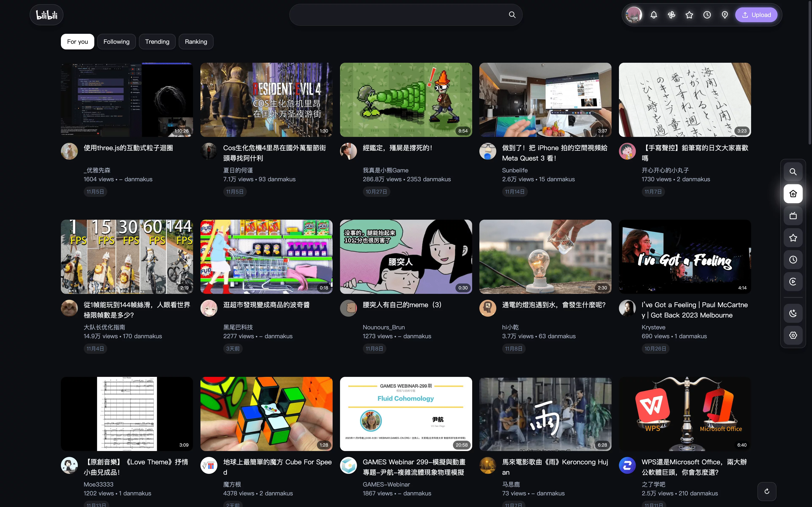Open the user profile avatar
This screenshot has height=507, width=812.
(634, 15)
